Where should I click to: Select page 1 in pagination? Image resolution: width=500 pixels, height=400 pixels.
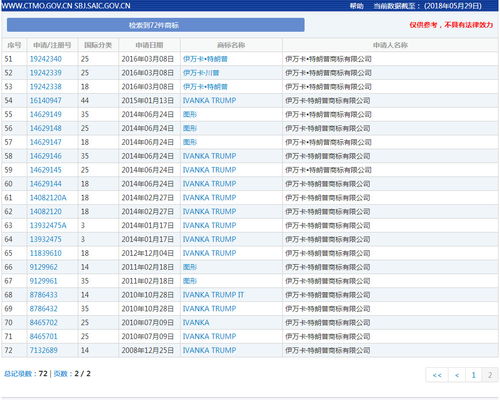pos(473,375)
